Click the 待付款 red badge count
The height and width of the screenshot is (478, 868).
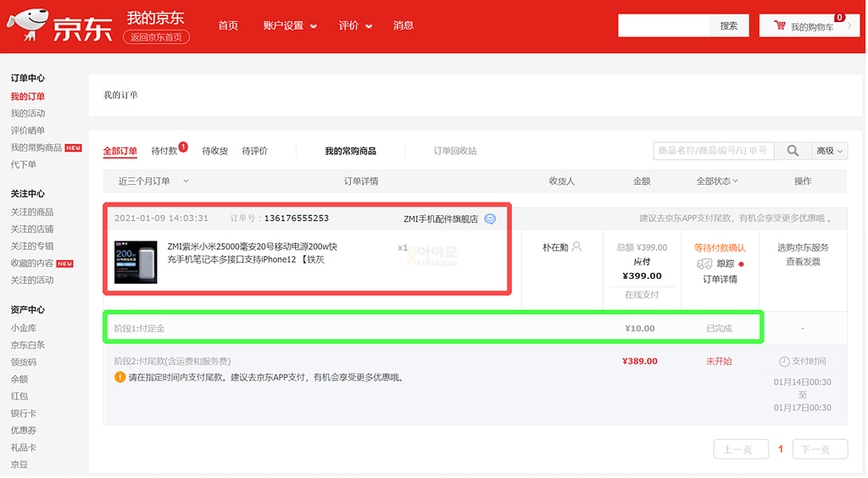tap(183, 147)
